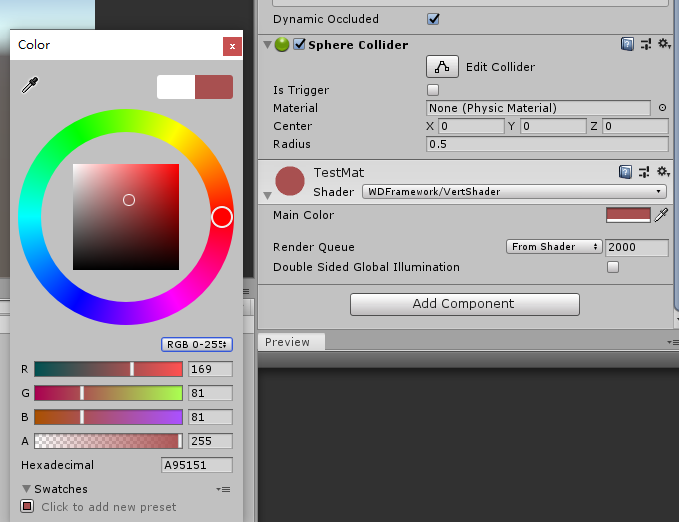Open Sphere Collider gear settings menu
This screenshot has width=679, height=522.
click(664, 44)
